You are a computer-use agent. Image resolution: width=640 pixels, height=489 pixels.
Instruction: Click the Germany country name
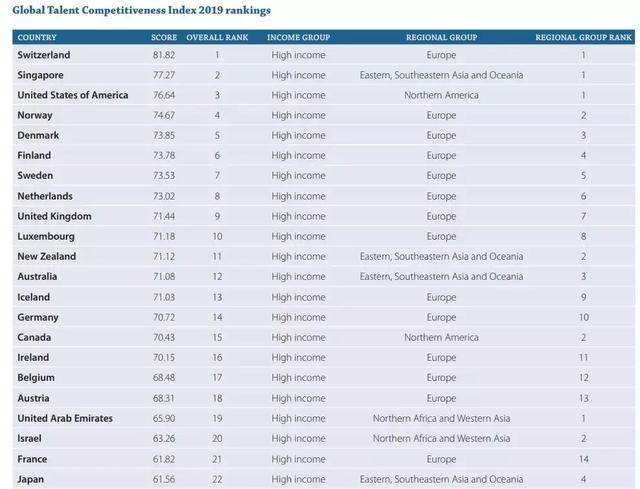(40, 317)
